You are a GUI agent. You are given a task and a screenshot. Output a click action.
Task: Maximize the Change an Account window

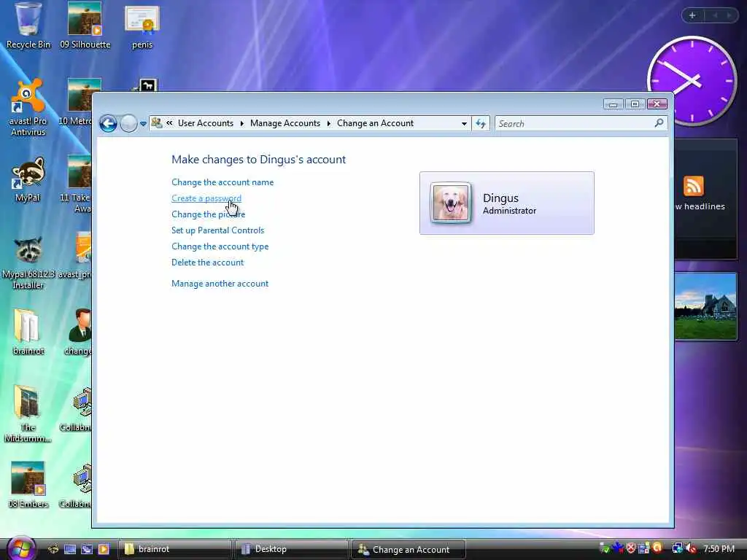(635, 104)
